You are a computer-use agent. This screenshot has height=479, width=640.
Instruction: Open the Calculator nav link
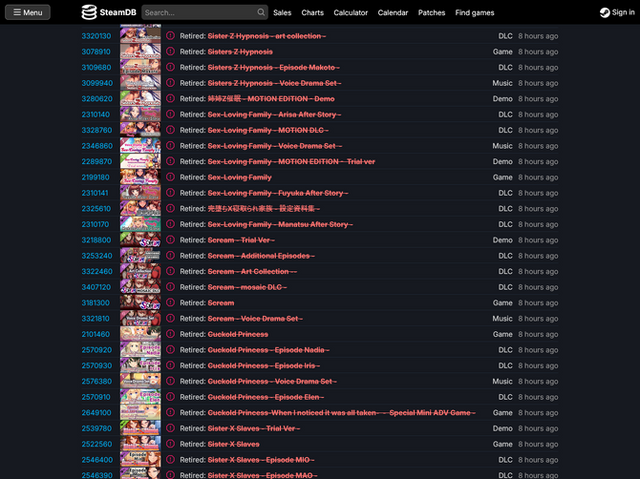tap(350, 13)
